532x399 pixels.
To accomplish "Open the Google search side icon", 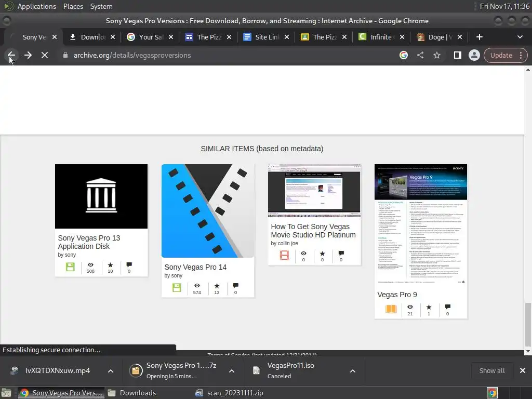I will [x=403, y=55].
